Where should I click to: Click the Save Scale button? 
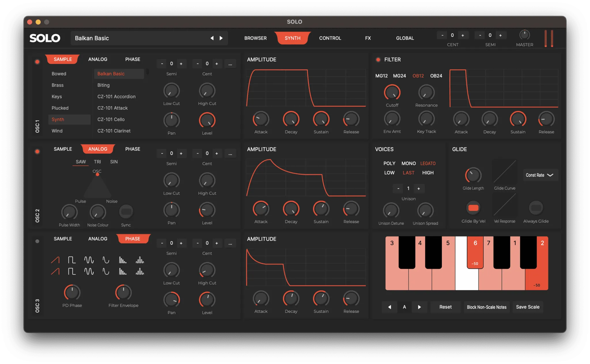[x=527, y=307]
